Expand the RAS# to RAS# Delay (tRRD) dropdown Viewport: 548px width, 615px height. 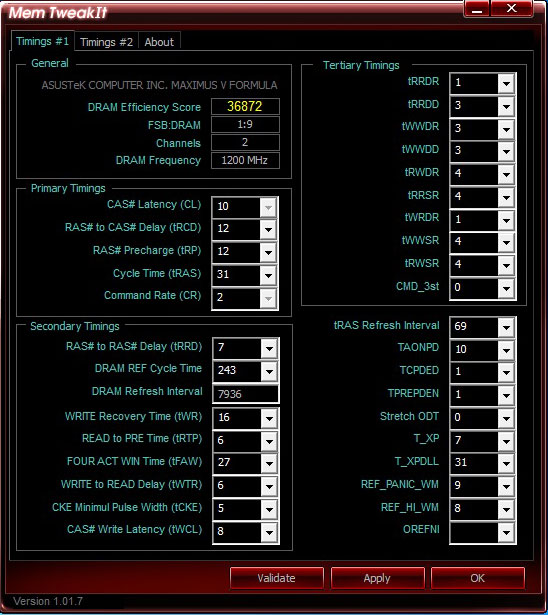pos(269,348)
